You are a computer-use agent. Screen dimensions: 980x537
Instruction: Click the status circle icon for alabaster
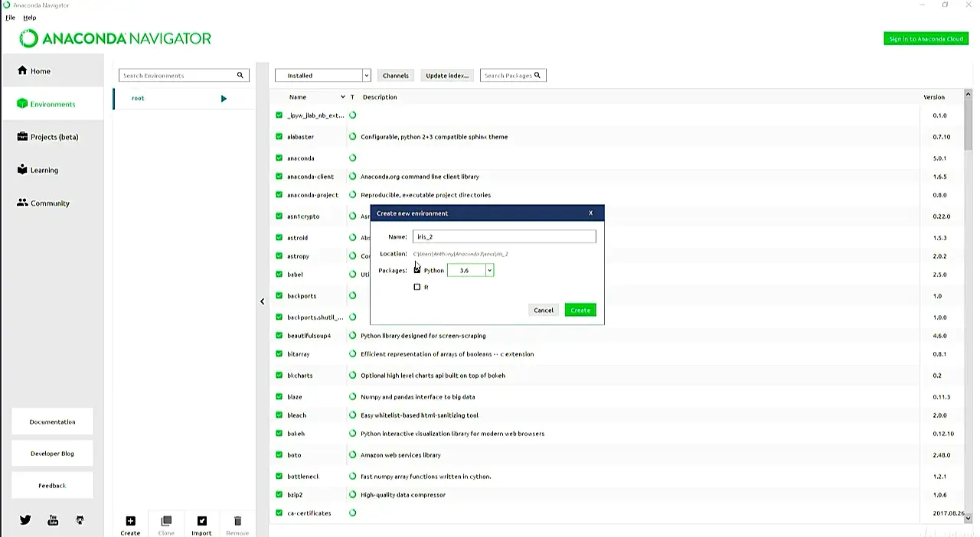click(x=353, y=137)
